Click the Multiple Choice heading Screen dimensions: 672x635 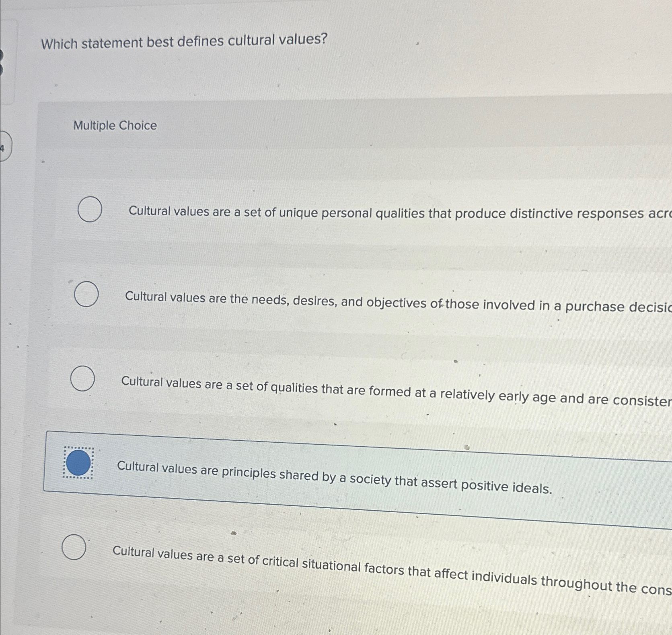pos(115,126)
